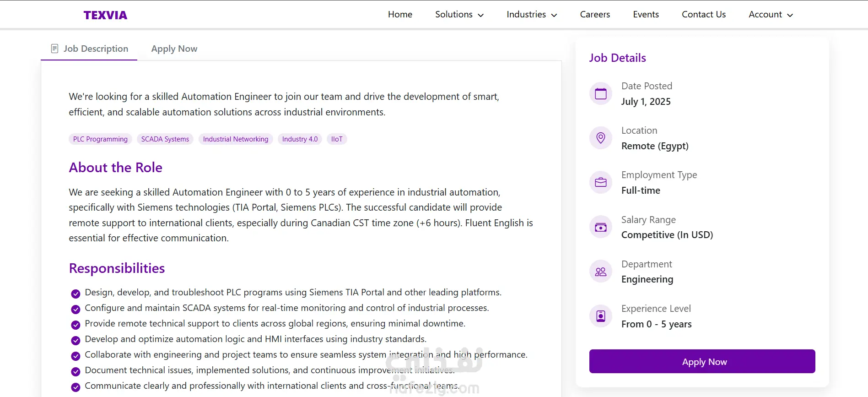Image resolution: width=868 pixels, height=397 pixels.
Task: Expand the Solutions dropdown menu
Action: [459, 15]
